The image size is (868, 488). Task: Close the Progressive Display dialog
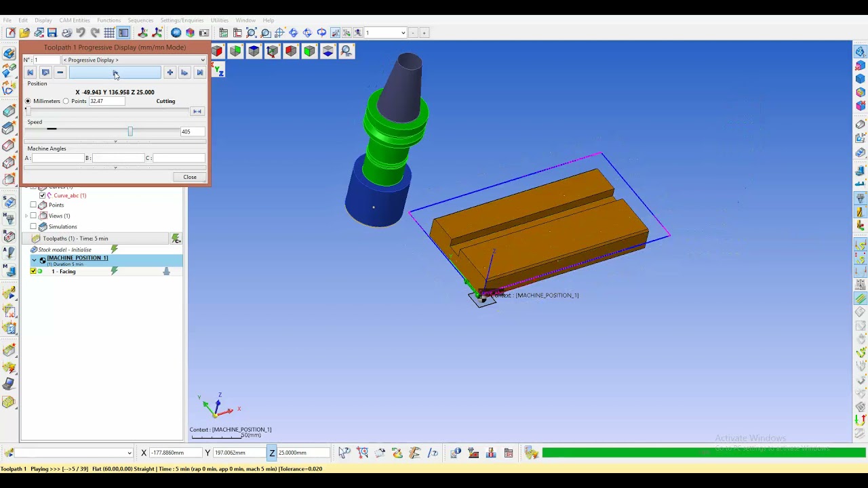[190, 177]
